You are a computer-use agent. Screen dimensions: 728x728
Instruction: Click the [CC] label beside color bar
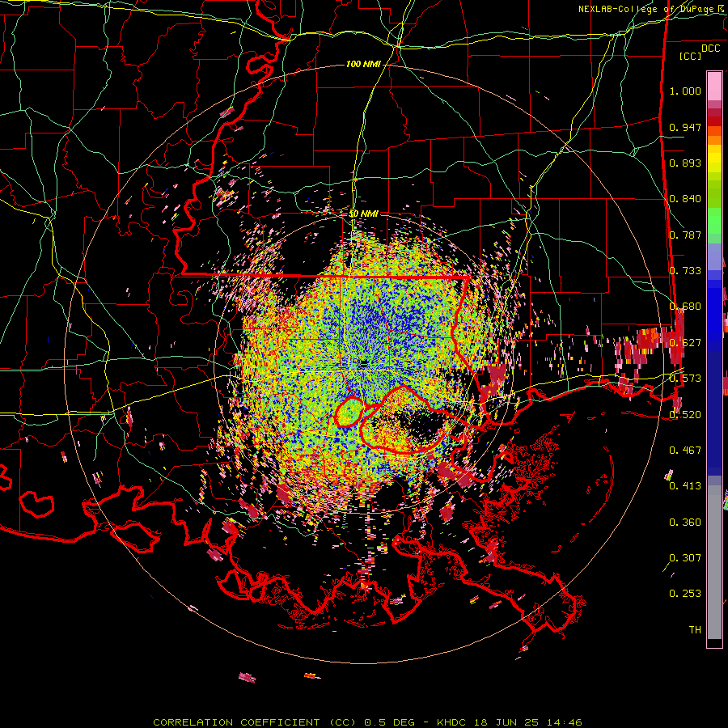pos(691,56)
